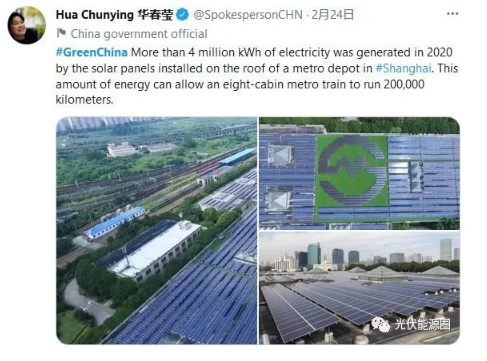
Task: Open Hua Chunying's profile avatar
Action: (27, 25)
